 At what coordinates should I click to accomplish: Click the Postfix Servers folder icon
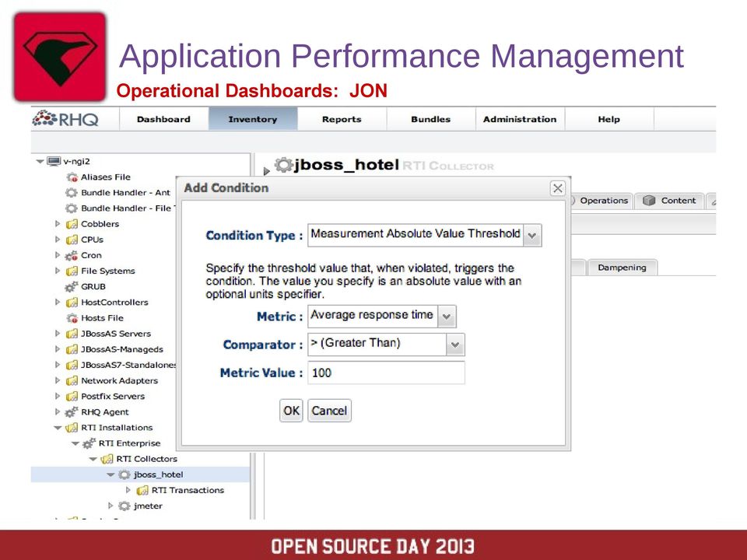pyautogui.click(x=72, y=397)
